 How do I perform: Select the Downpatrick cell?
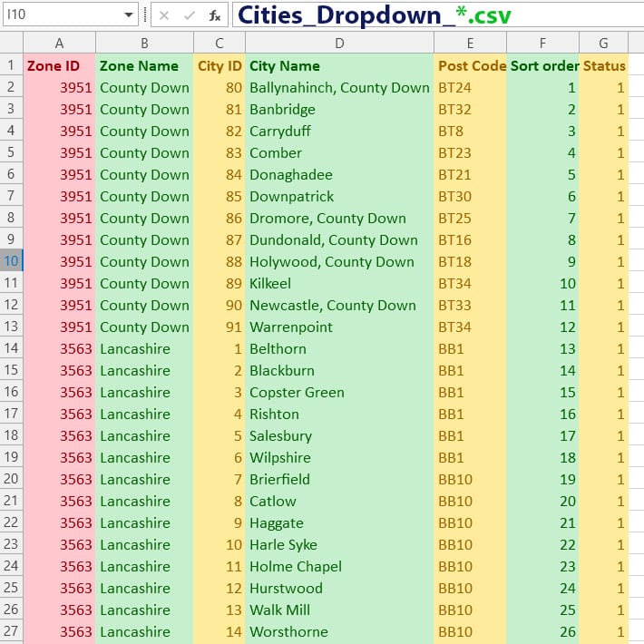[339, 196]
